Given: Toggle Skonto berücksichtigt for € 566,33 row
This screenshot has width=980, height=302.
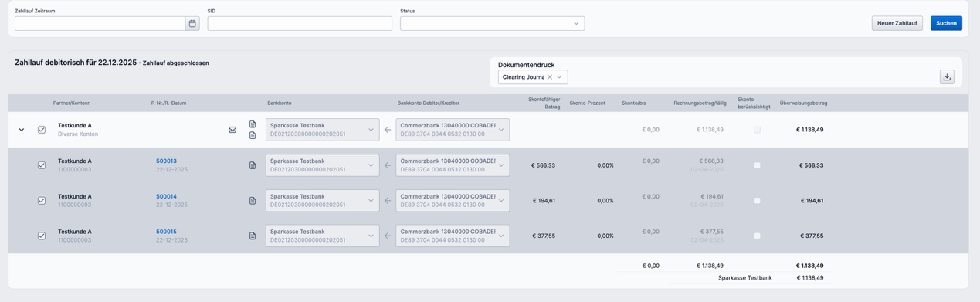Looking at the screenshot, I should click(x=757, y=165).
